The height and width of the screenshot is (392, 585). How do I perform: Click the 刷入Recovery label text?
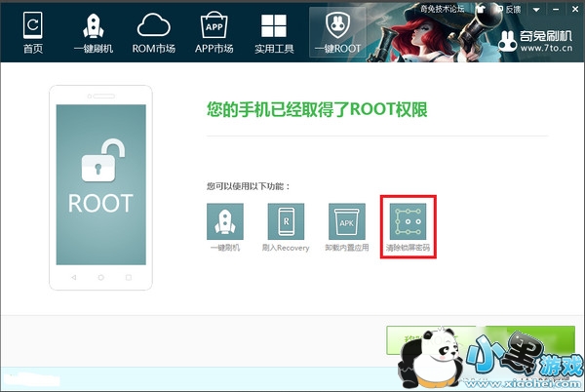coord(286,248)
